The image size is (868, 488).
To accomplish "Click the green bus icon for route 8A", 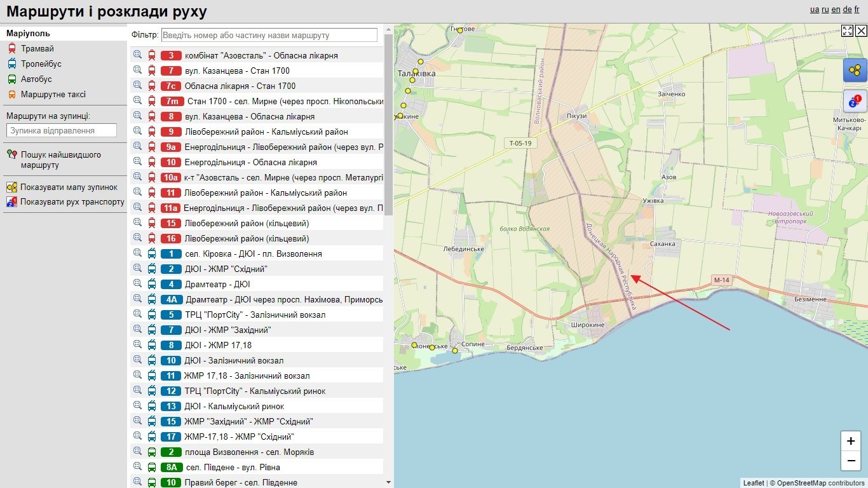I will [152, 467].
